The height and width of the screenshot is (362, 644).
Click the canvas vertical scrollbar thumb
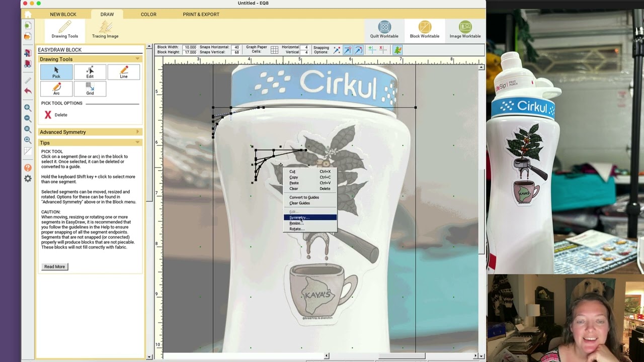coord(481,211)
